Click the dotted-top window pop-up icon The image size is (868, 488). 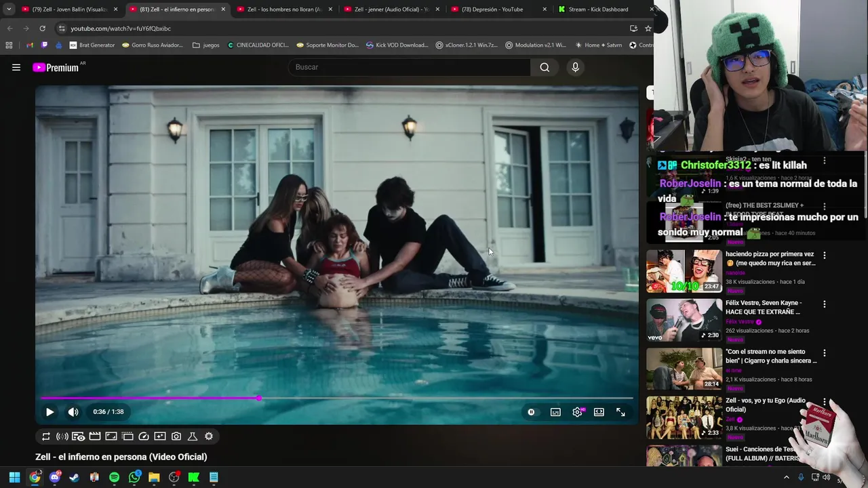point(127,436)
